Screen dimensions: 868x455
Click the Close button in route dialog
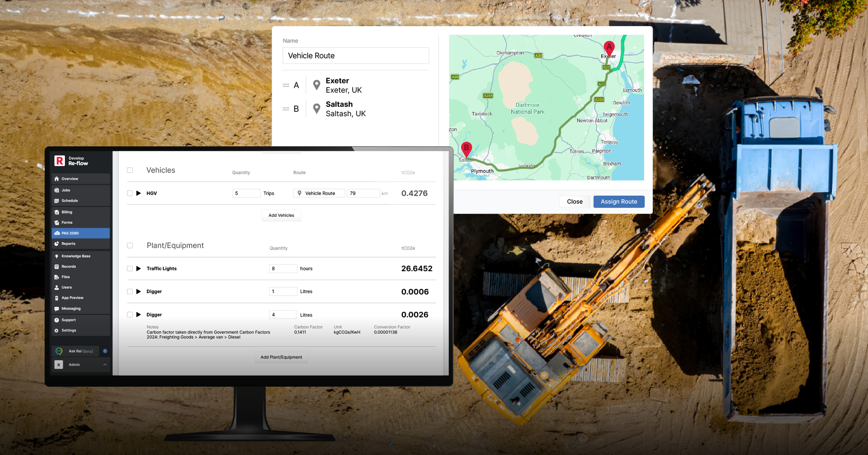[575, 202]
